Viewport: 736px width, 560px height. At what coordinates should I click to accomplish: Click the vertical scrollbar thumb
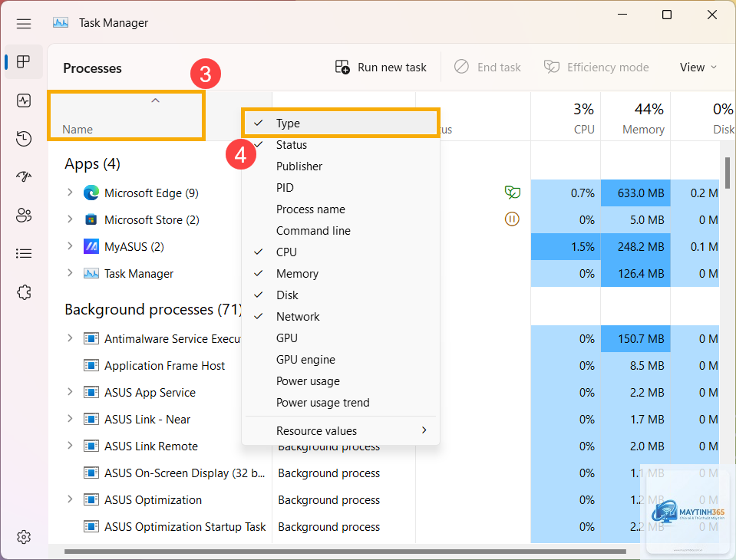click(728, 173)
